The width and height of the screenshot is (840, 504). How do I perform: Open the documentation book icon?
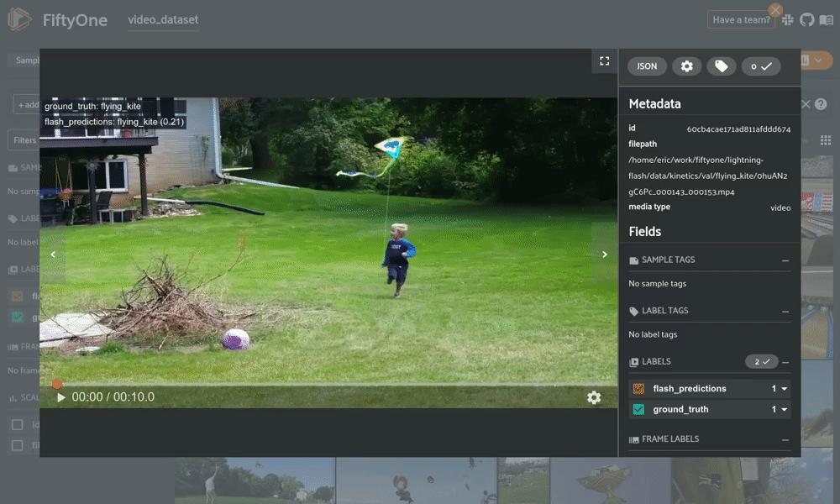click(826, 20)
